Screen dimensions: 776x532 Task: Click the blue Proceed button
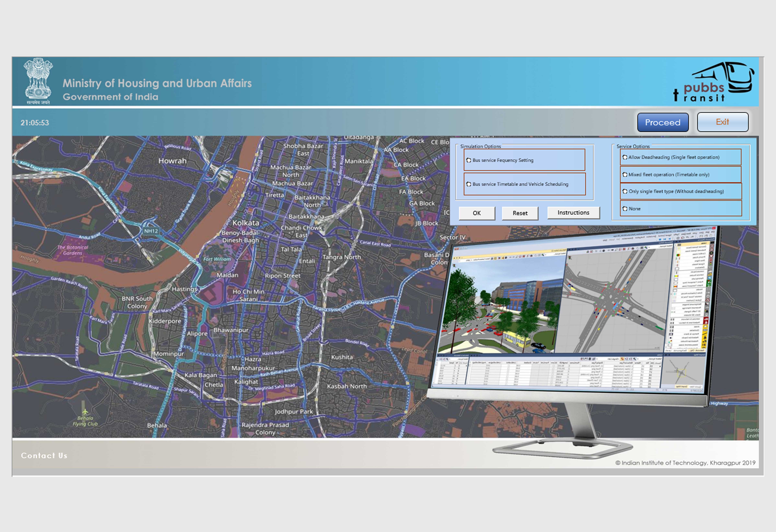(662, 123)
